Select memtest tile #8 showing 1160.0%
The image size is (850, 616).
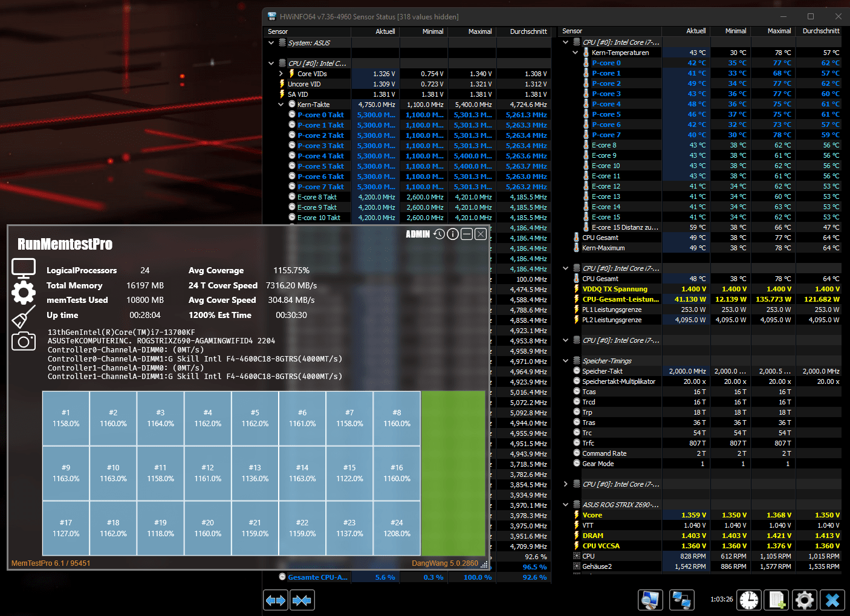click(397, 418)
